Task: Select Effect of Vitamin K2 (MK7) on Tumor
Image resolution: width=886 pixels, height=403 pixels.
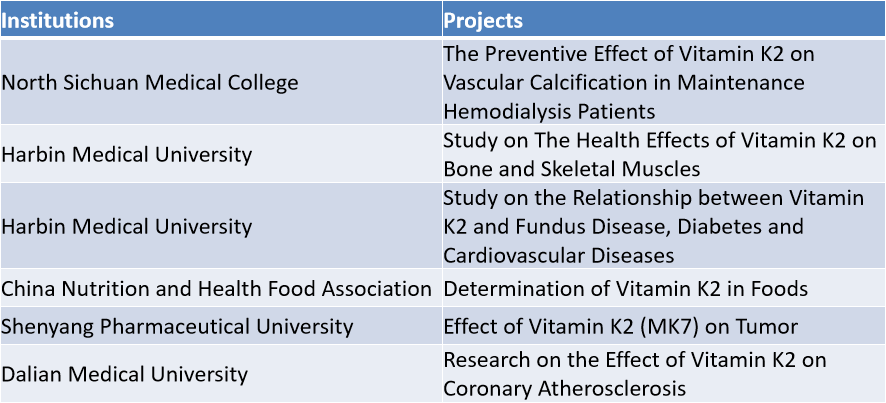Action: 620,327
